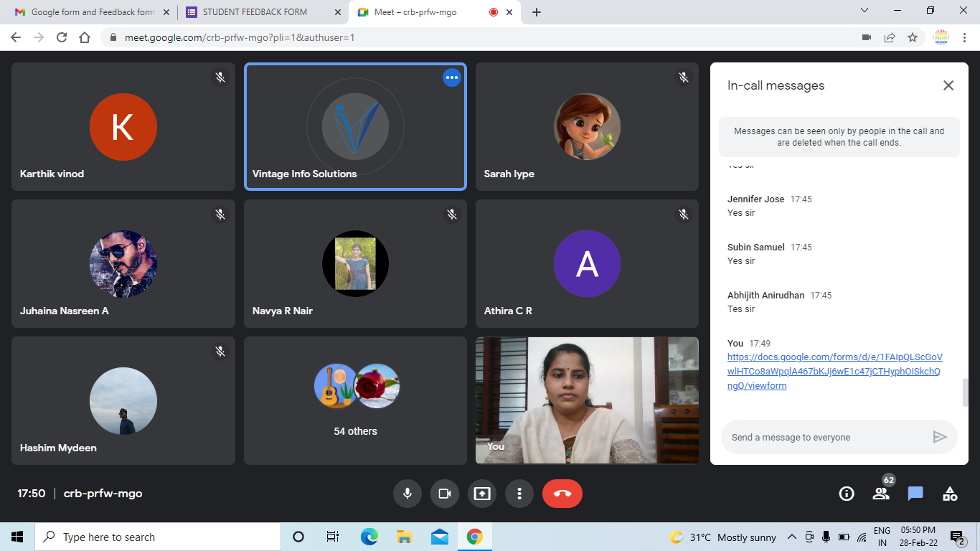Toggle the camera button in call bar
The width and height of the screenshot is (980, 551).
[445, 494]
